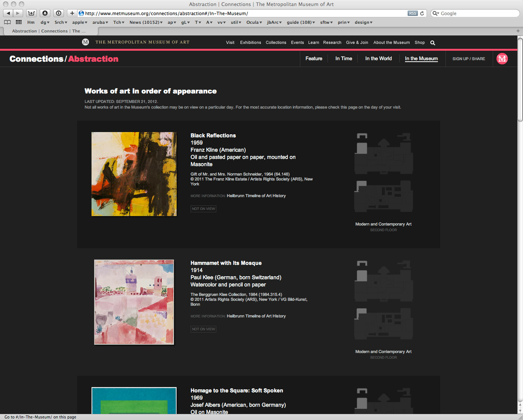Open the jbArc bookmarks folder dropdown

tap(275, 22)
